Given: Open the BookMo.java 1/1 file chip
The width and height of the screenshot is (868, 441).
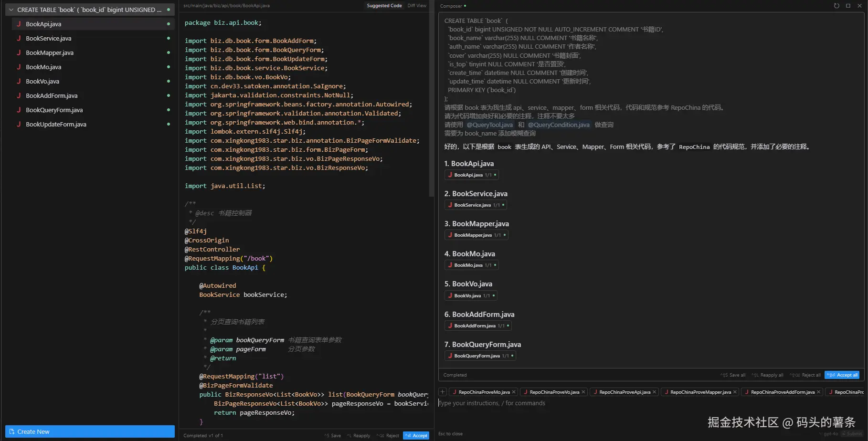Looking at the screenshot, I should (x=472, y=265).
